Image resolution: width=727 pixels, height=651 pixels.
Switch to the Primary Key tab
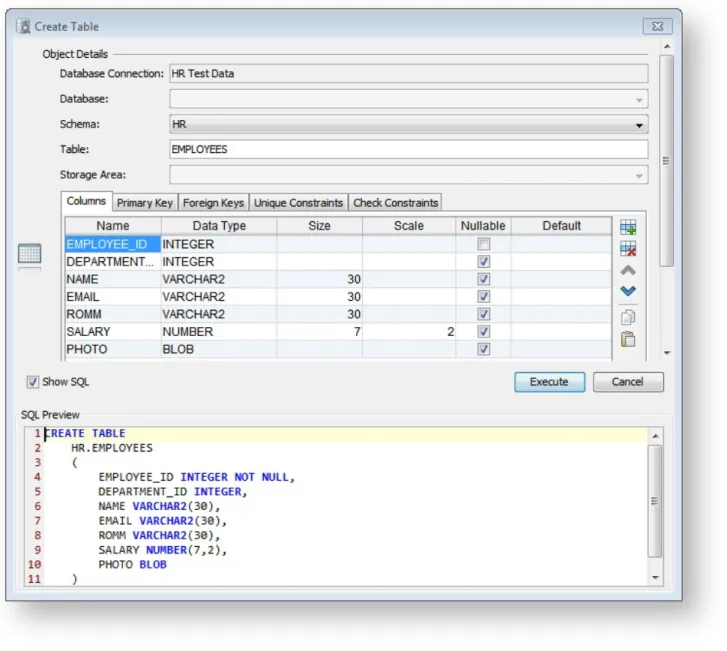[x=145, y=203]
